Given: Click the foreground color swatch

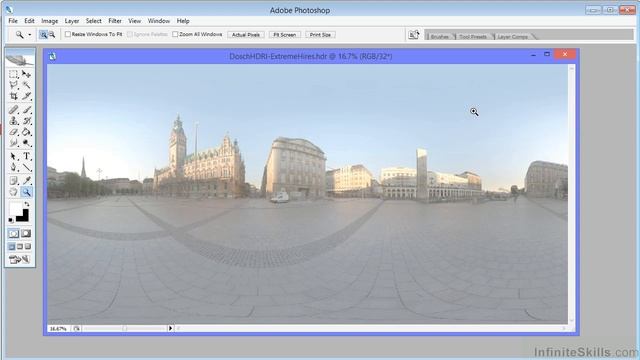Looking at the screenshot, I should click(16, 208).
